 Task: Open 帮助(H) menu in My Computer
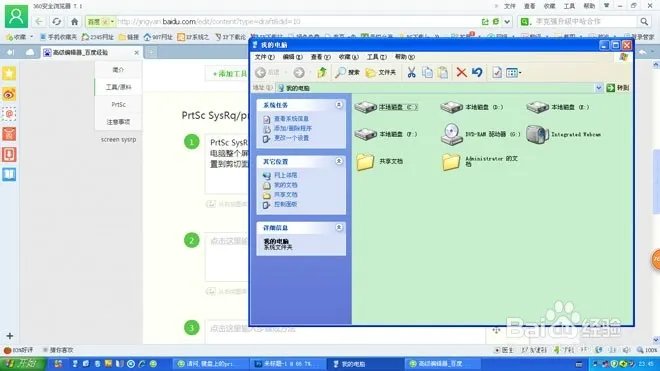[x=405, y=57]
